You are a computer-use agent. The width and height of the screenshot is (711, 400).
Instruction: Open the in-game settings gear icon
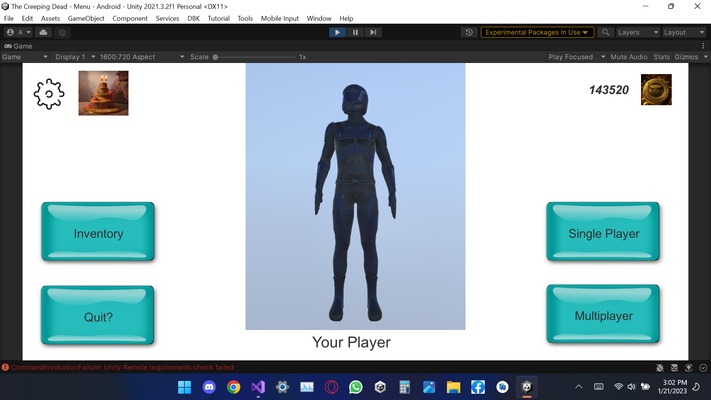[49, 94]
